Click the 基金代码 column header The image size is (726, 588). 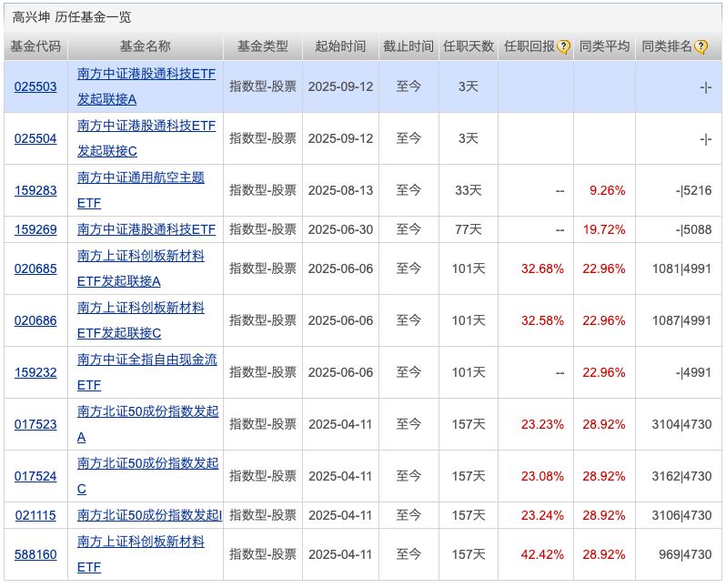pyautogui.click(x=35, y=46)
